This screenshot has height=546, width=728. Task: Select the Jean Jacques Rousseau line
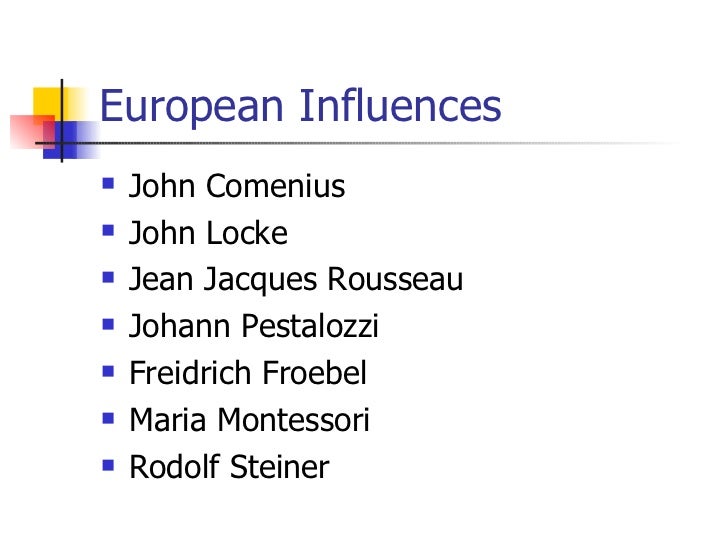point(296,280)
